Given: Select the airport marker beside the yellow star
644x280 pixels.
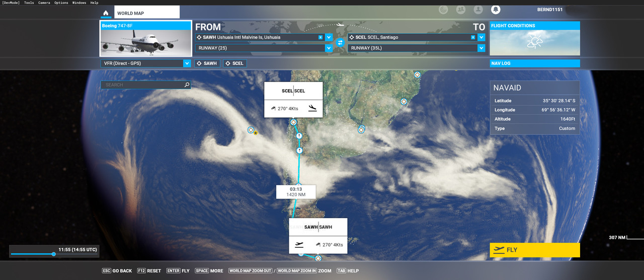Looking at the screenshot, I should [x=251, y=130].
